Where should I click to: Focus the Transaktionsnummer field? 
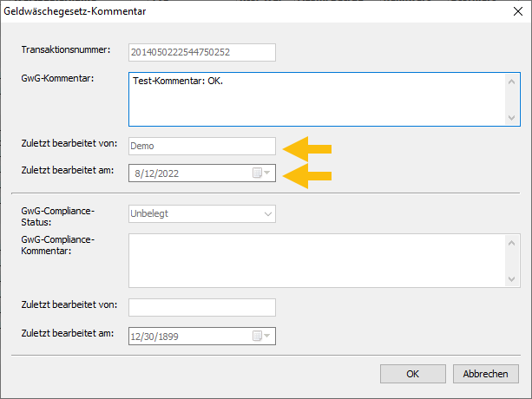pyautogui.click(x=201, y=52)
